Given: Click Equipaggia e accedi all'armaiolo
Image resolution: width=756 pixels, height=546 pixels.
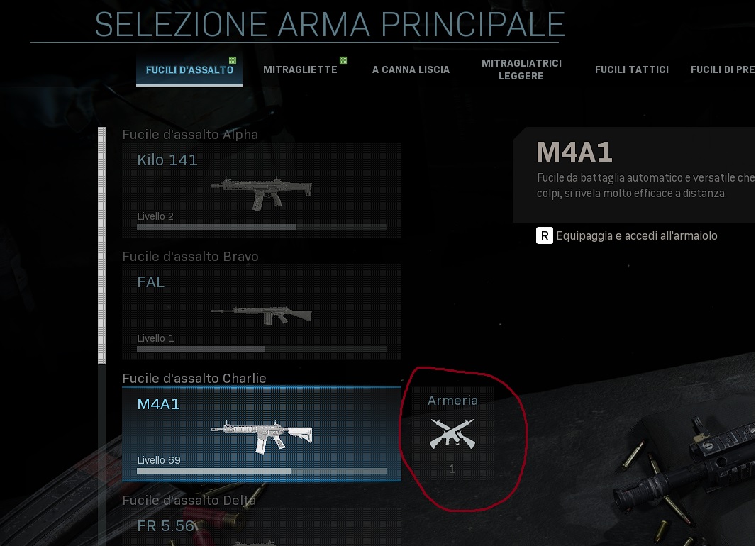Looking at the screenshot, I should tap(636, 235).
